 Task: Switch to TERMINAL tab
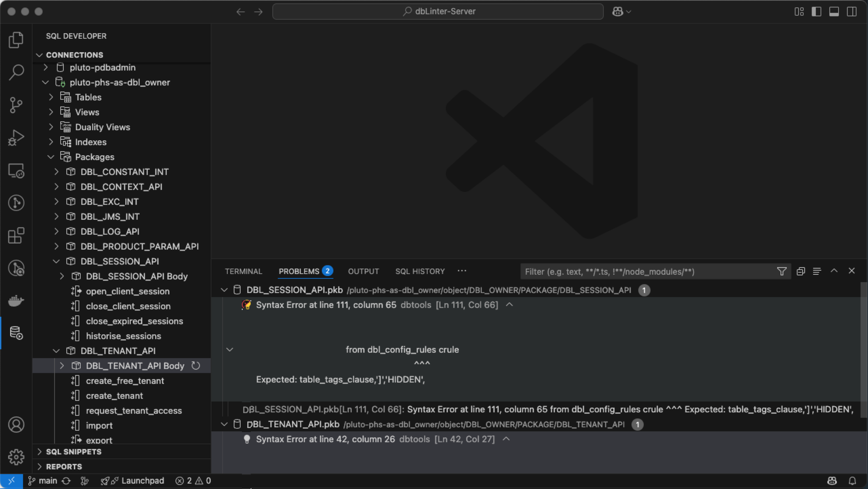point(243,271)
